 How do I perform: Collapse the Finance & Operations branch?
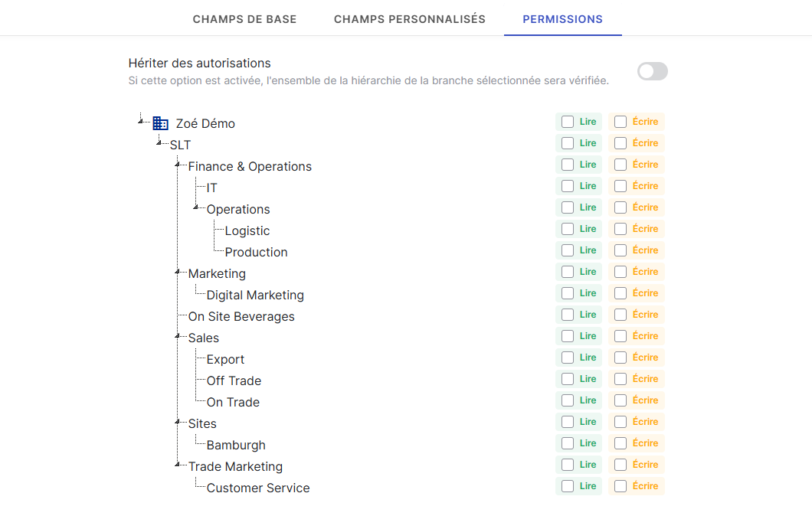(x=178, y=163)
